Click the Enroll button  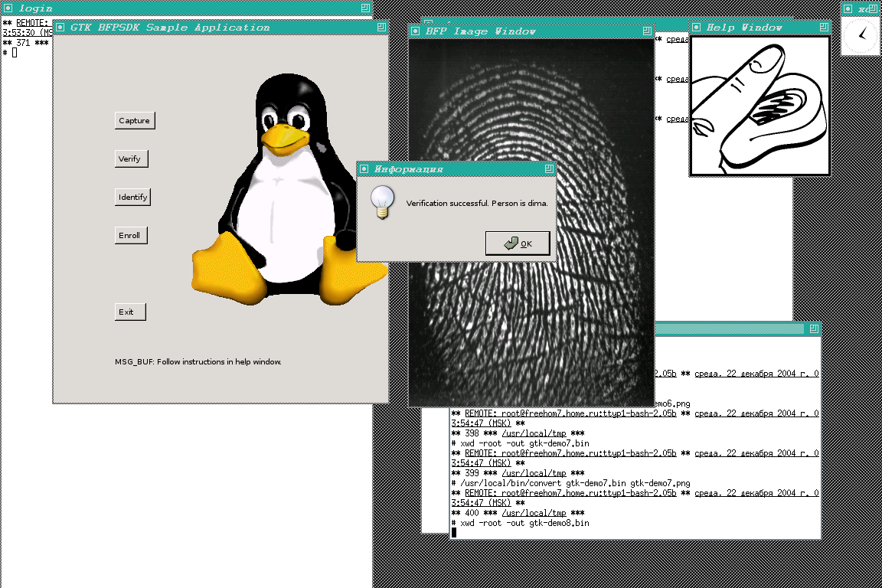tap(130, 235)
